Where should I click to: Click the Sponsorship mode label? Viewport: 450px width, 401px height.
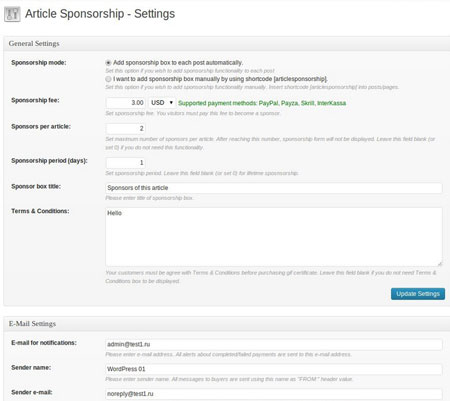pyautogui.click(x=39, y=63)
